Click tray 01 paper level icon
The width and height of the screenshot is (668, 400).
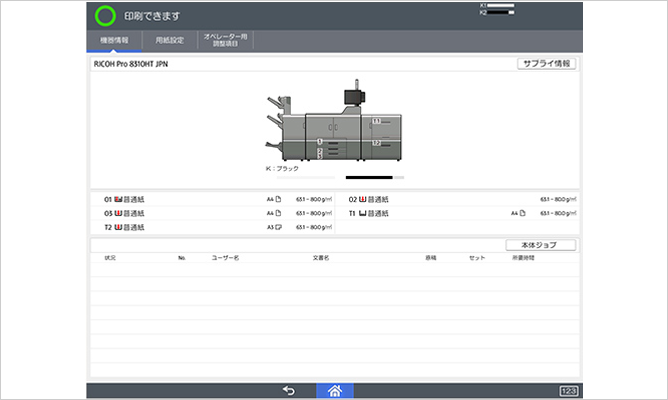(119, 200)
